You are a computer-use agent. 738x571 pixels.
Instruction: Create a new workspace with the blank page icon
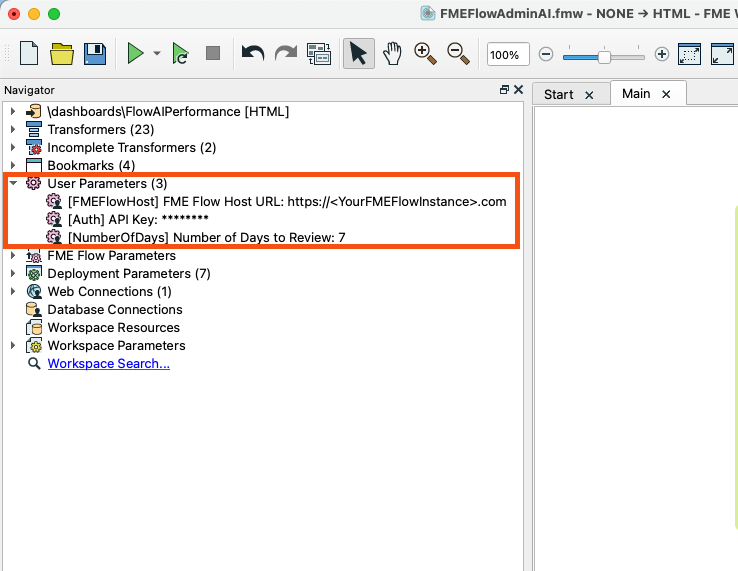click(x=29, y=53)
